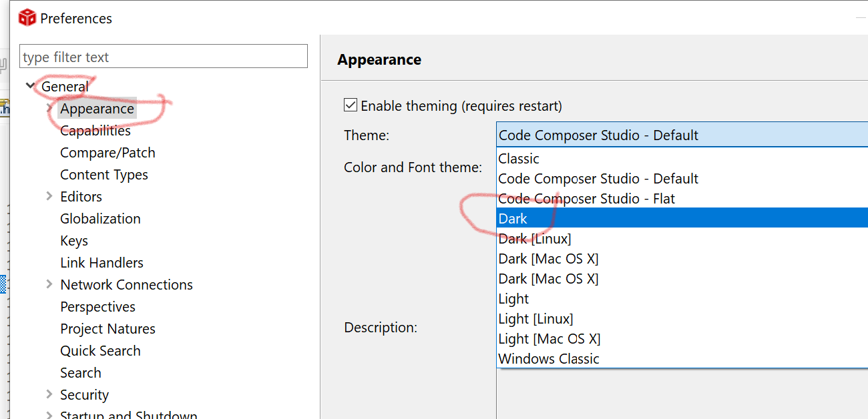
Task: Expand the Appearance tree node
Action: point(49,108)
